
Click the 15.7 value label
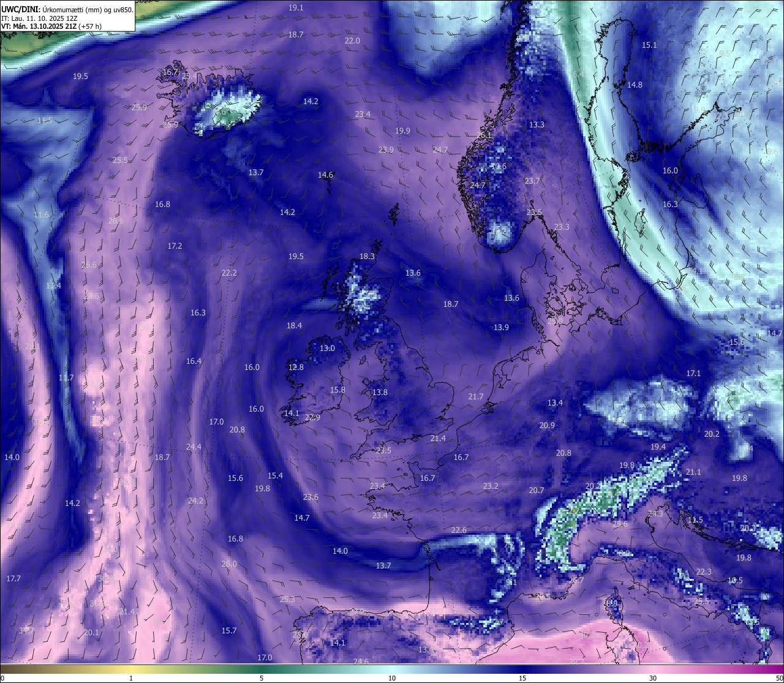click(229, 630)
